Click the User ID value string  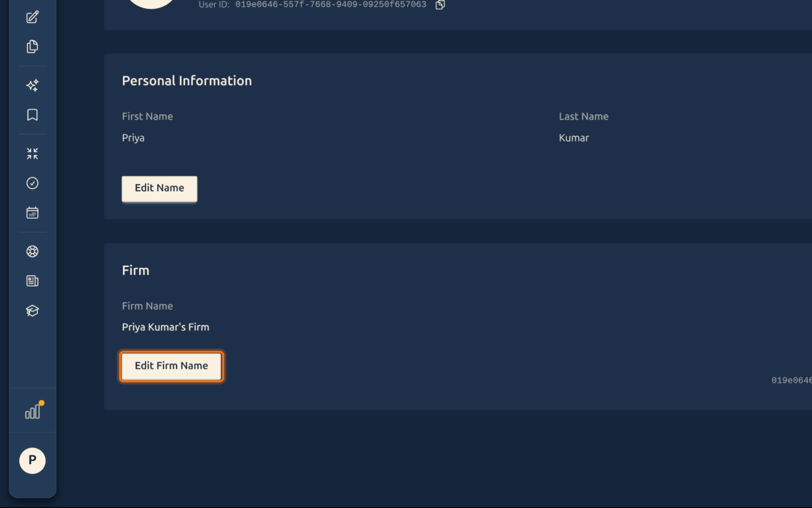331,5
